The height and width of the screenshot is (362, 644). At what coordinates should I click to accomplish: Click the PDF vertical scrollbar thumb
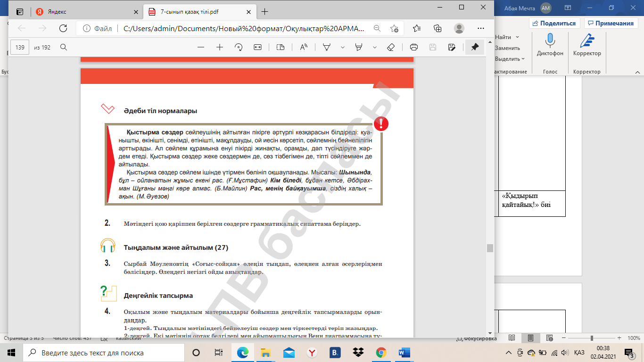click(x=490, y=248)
